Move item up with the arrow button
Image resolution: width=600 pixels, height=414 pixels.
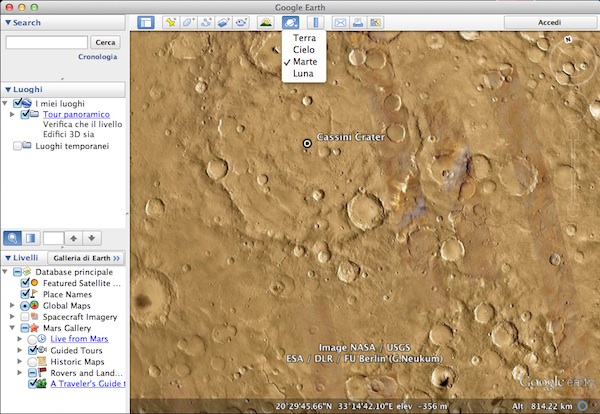pos(73,238)
